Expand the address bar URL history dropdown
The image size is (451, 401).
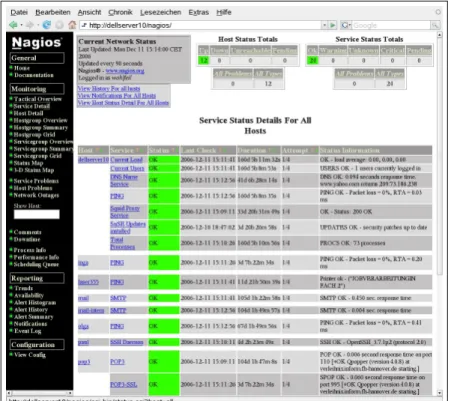click(x=324, y=25)
